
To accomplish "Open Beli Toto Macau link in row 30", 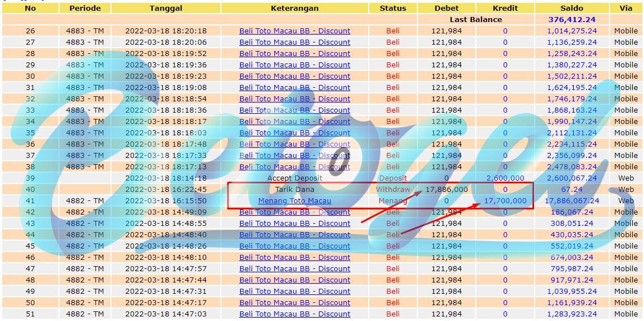I will tap(295, 76).
